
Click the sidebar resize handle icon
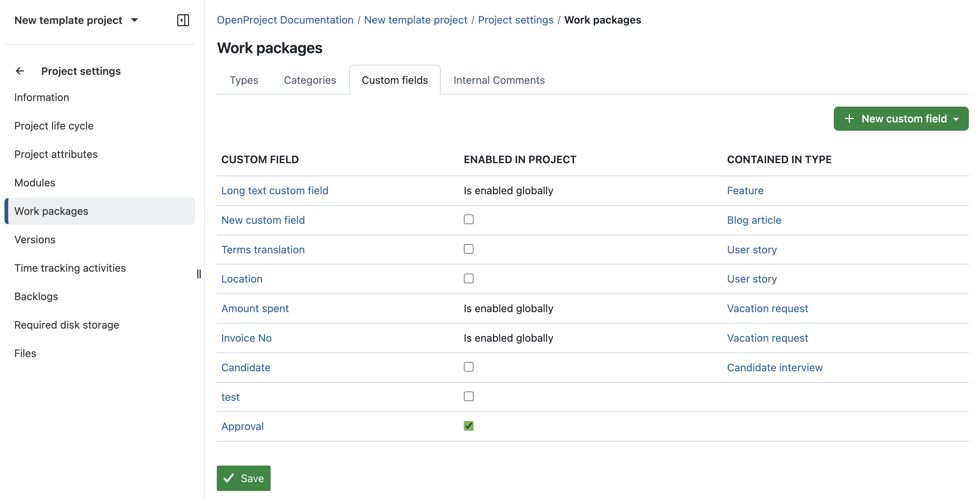coord(199,274)
